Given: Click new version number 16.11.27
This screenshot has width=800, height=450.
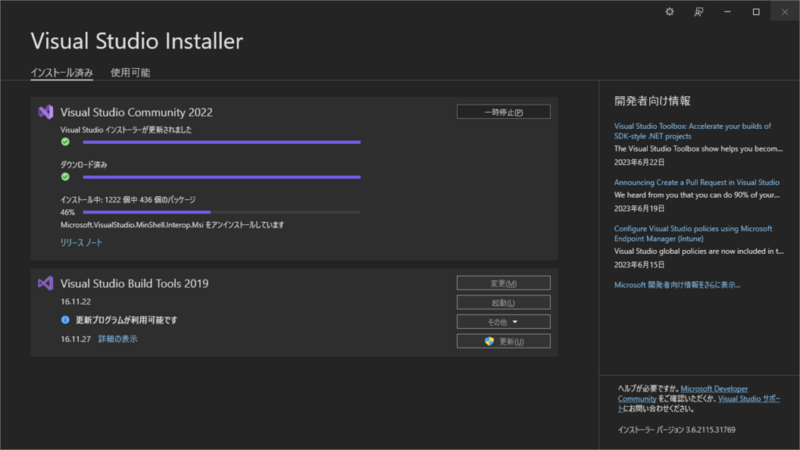Looking at the screenshot, I should 76,339.
